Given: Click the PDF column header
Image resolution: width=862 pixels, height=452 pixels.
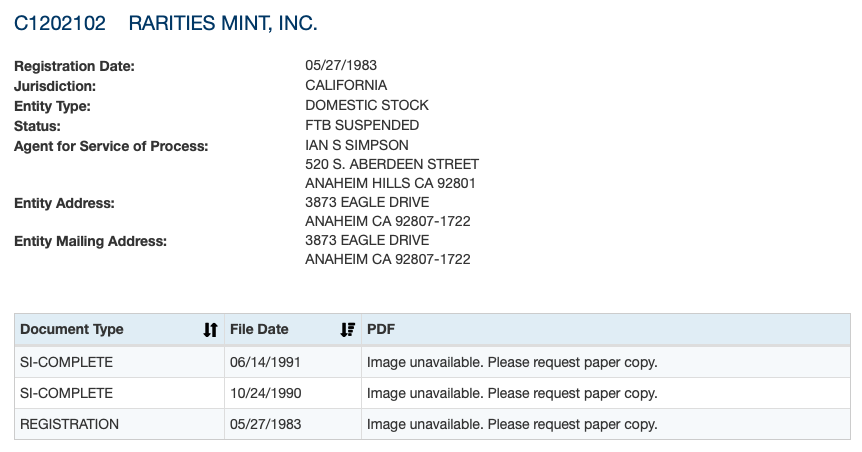Looking at the screenshot, I should pos(381,330).
